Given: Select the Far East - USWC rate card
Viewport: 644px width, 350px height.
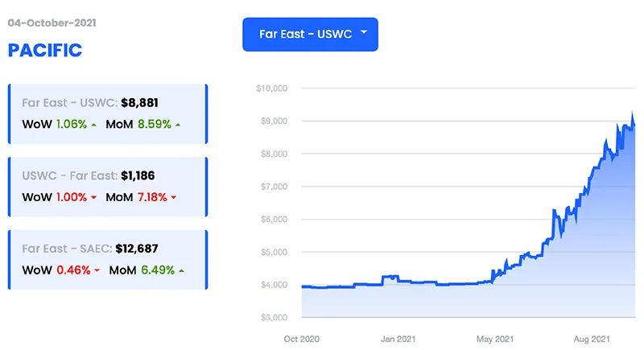Looking at the screenshot, I should [x=108, y=113].
